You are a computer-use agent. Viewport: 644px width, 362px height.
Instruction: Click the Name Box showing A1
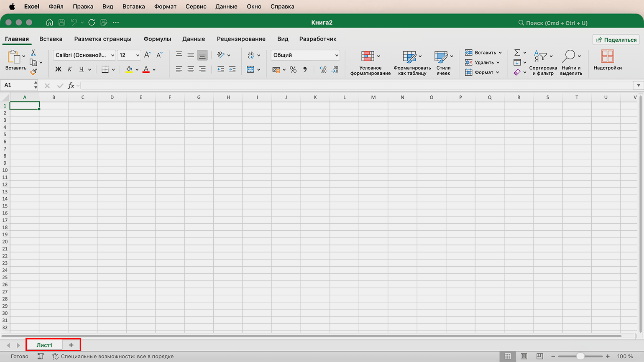click(x=19, y=85)
